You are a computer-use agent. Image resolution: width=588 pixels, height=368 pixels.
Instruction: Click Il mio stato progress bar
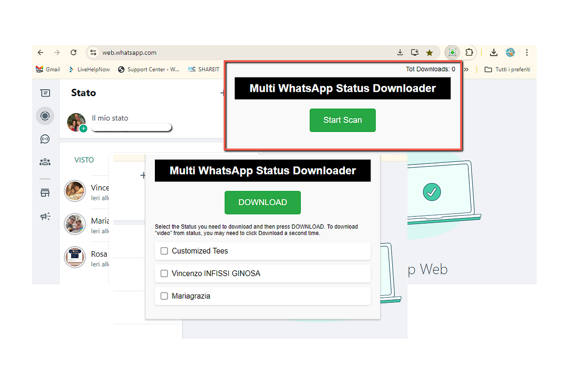[x=131, y=127]
